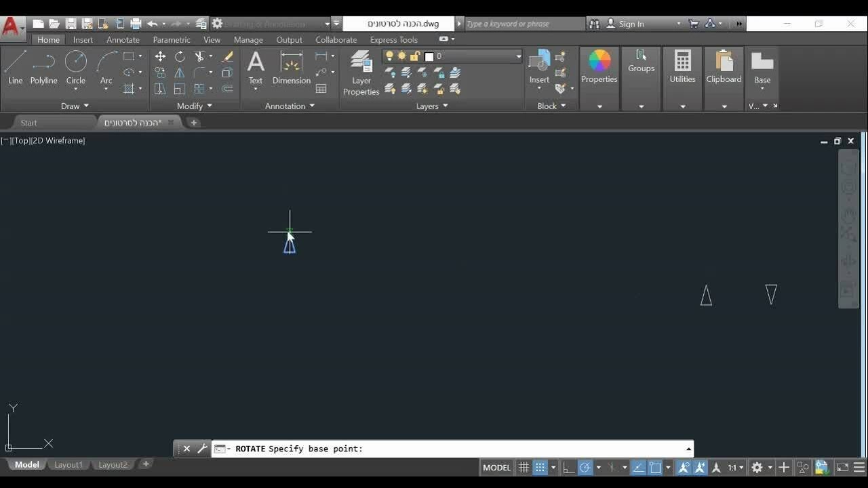Screen dimensions: 868x488
Task: Open the Properties color wheel panel
Action: [x=599, y=66]
